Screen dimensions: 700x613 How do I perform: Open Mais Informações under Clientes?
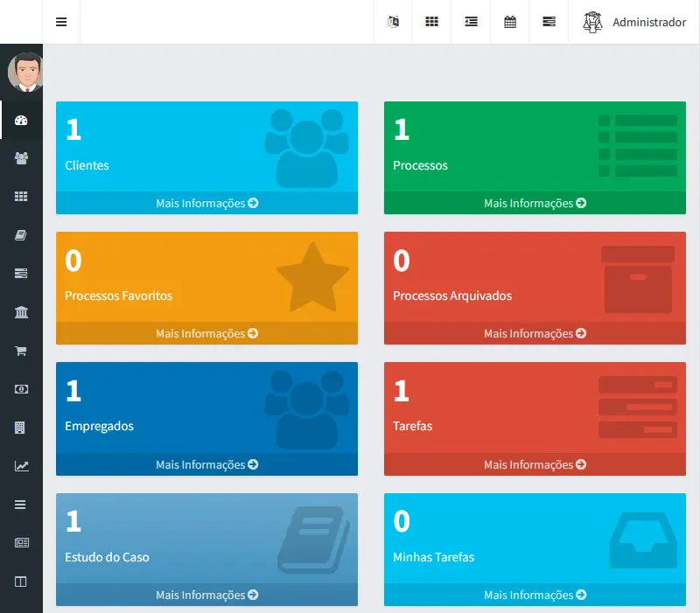tap(206, 203)
